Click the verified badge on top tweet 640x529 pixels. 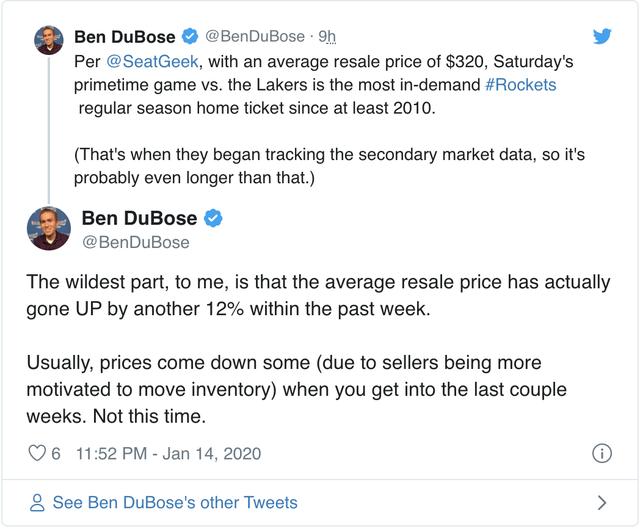(x=189, y=36)
